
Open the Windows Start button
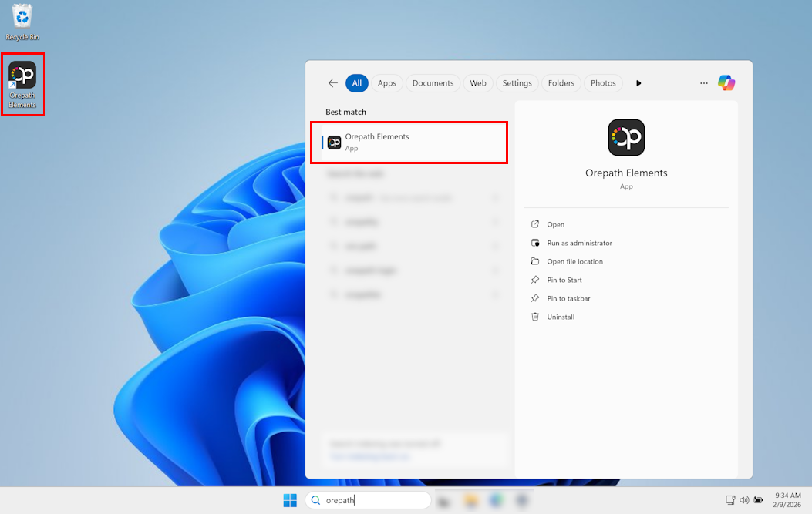coord(290,500)
